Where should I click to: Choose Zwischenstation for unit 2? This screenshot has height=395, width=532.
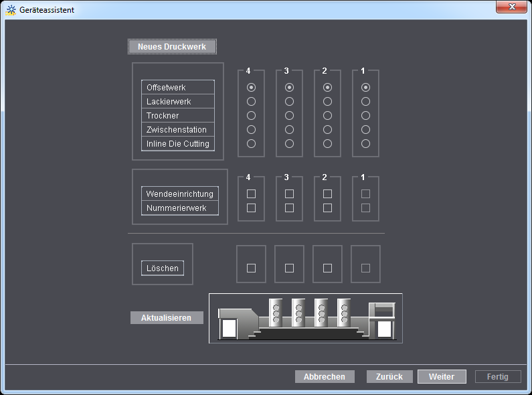328,130
